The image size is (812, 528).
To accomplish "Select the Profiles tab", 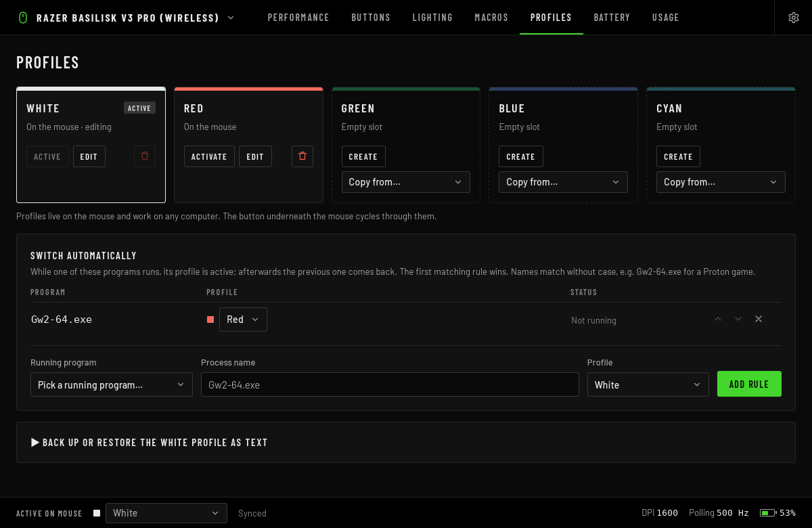I will [x=551, y=18].
